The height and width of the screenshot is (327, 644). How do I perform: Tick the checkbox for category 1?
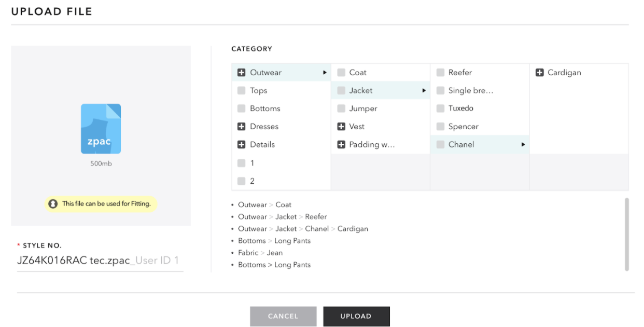click(241, 163)
